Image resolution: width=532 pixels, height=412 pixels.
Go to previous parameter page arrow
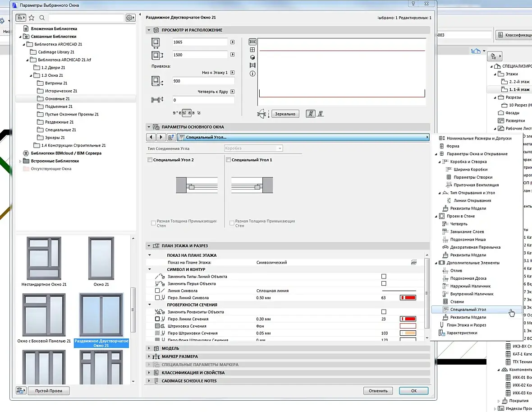[x=151, y=137]
